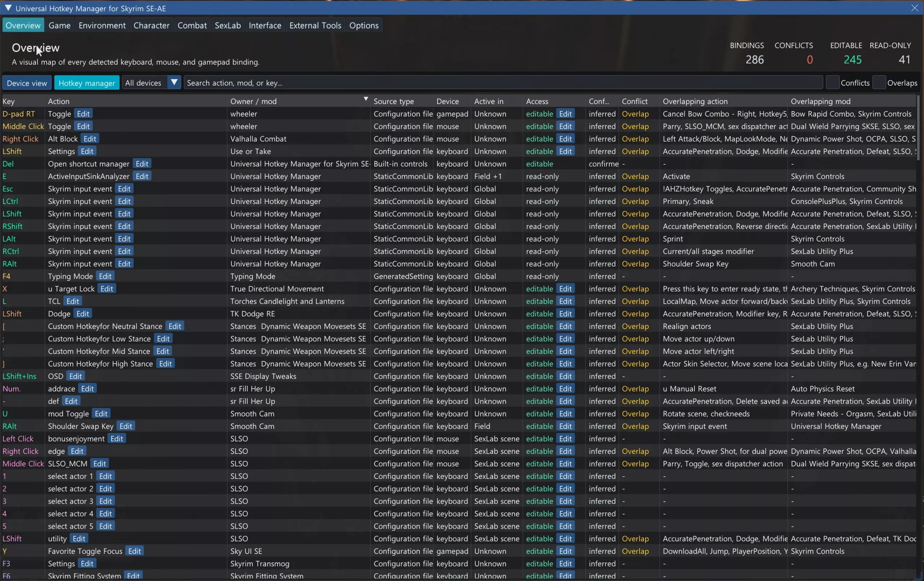924x581 pixels.
Task: Select the Skyrim Transmog owner cell
Action: pos(260,563)
